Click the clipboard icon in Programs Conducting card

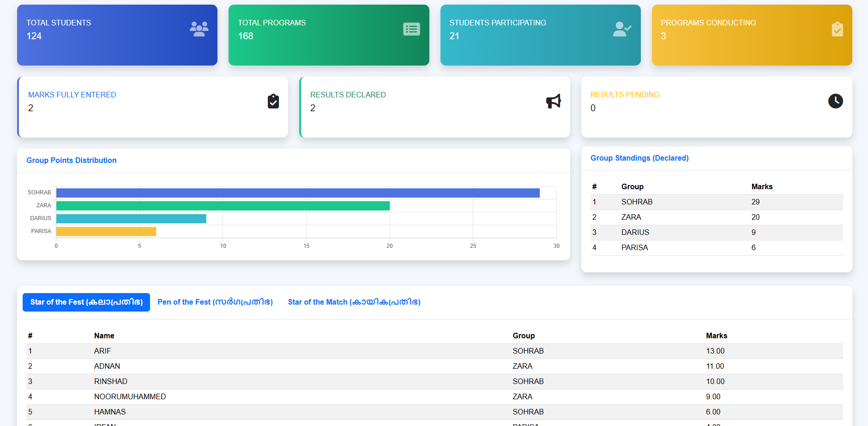[837, 29]
